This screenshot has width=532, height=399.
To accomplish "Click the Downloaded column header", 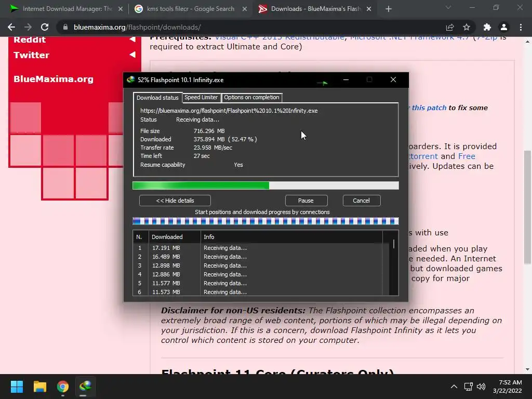I will (175, 237).
